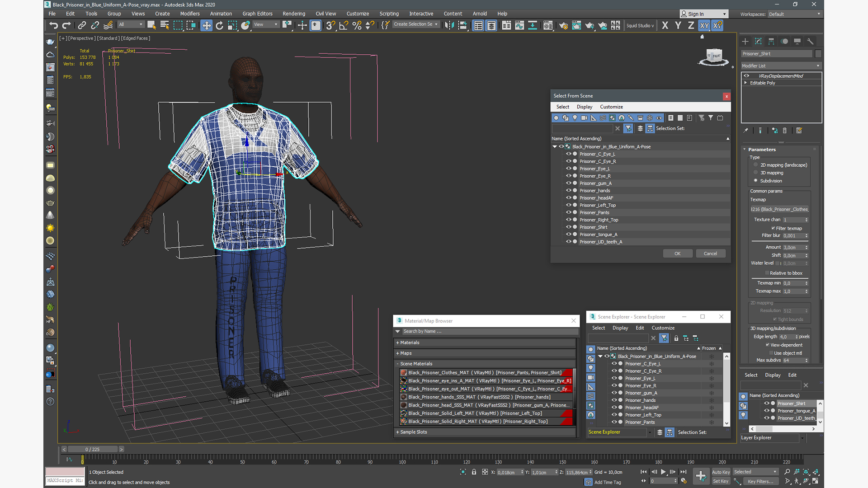Open the Modifier List dropdown
The image size is (868, 488).
pyautogui.click(x=781, y=66)
